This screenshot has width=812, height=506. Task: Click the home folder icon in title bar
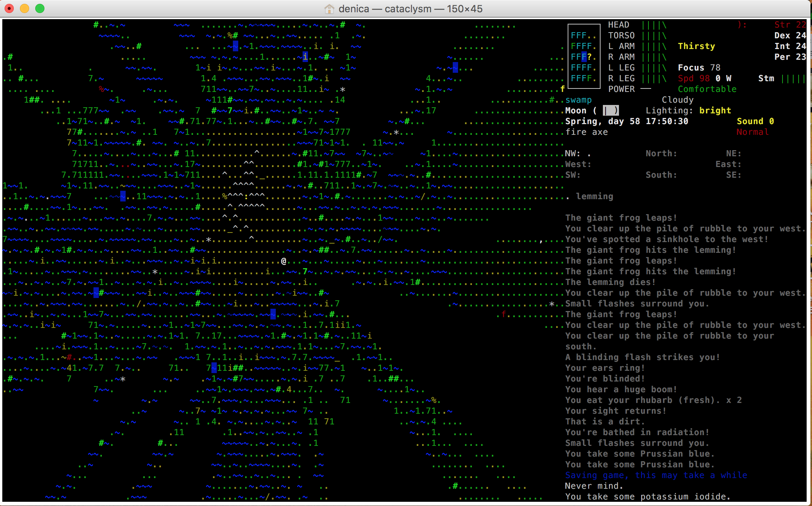point(329,9)
